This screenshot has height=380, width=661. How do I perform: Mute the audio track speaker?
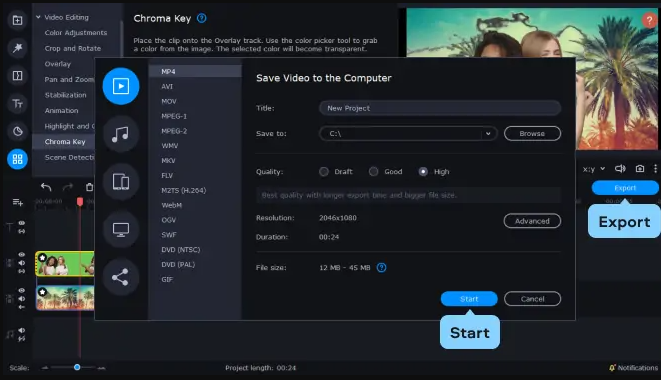21,330
